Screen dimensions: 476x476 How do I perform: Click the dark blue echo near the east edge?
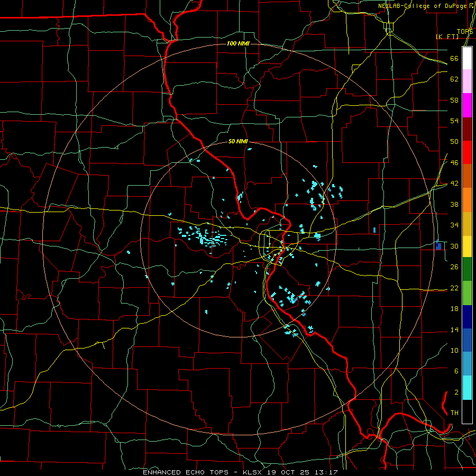tap(438, 245)
